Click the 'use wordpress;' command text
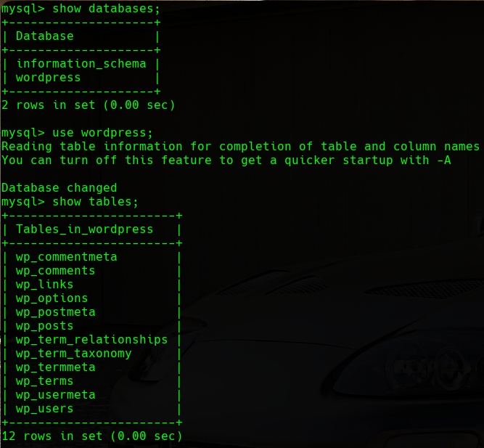Image resolution: width=484 pixels, height=448 pixels. coord(103,133)
